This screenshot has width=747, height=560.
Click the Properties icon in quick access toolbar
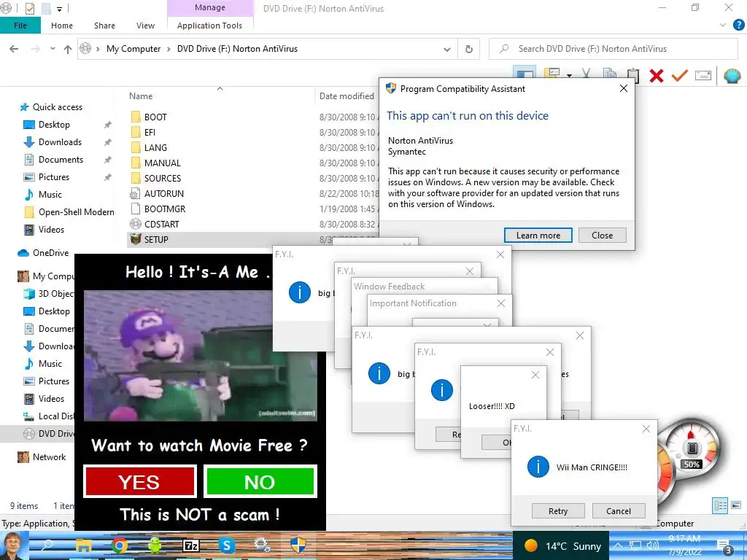(29, 8)
